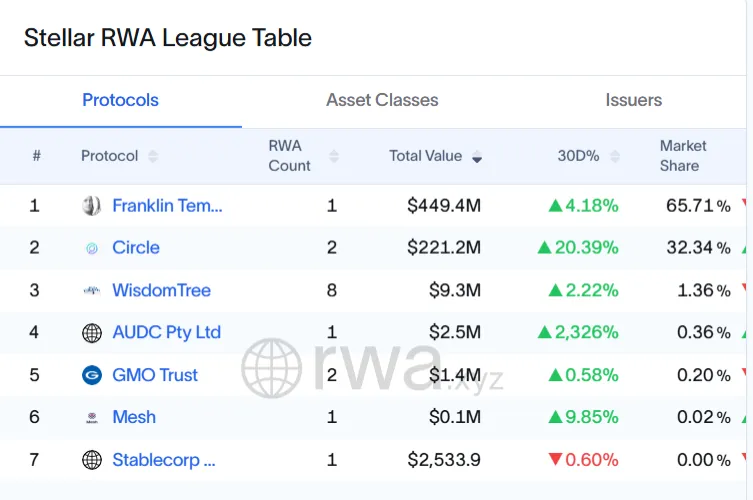Click the GMO Trust logo icon
753x500 pixels.
92,375
